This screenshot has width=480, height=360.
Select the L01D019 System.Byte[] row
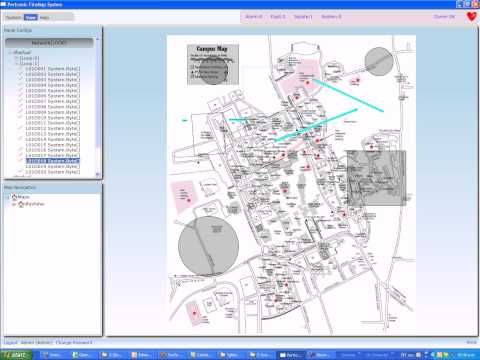click(53, 166)
